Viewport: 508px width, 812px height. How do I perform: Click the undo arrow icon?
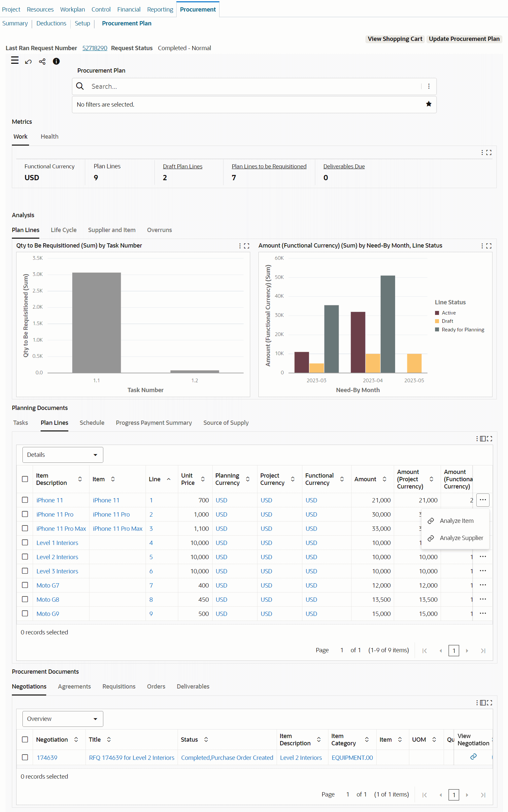(x=28, y=61)
